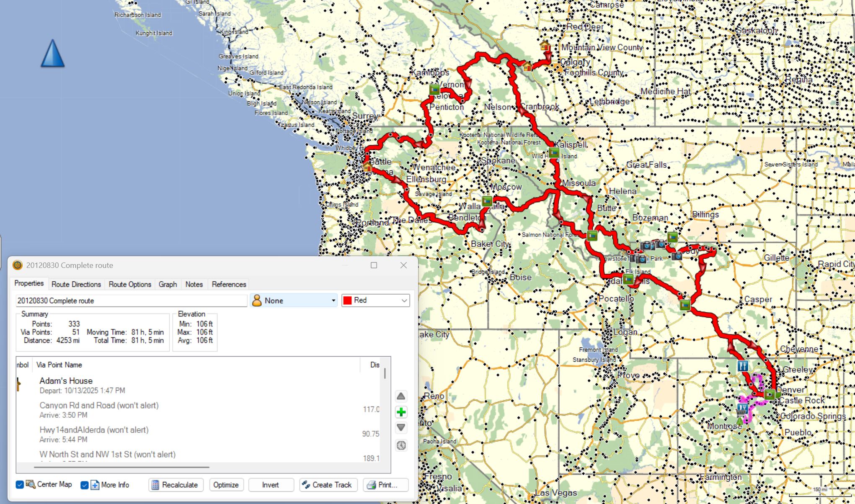Switch to the Graph tab
The image size is (855, 504).
coord(168,284)
